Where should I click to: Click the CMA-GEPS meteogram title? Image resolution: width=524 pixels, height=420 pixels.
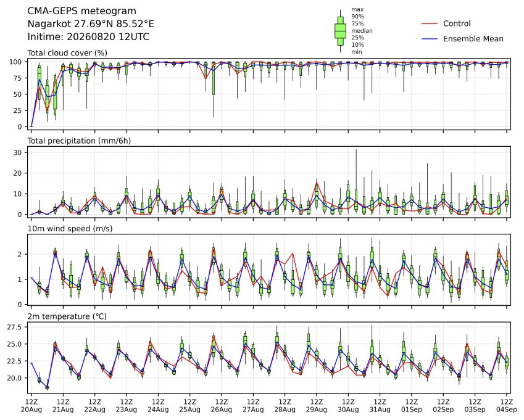(x=81, y=11)
